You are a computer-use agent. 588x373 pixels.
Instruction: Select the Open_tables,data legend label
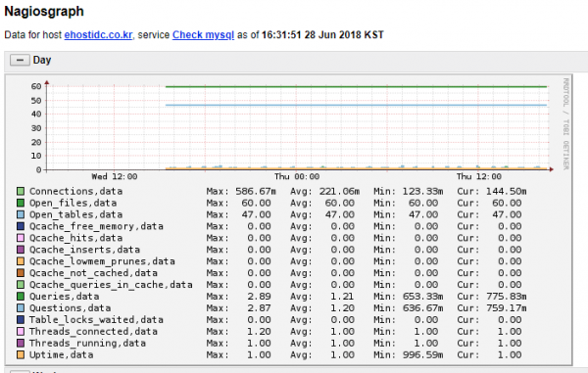tap(76, 214)
